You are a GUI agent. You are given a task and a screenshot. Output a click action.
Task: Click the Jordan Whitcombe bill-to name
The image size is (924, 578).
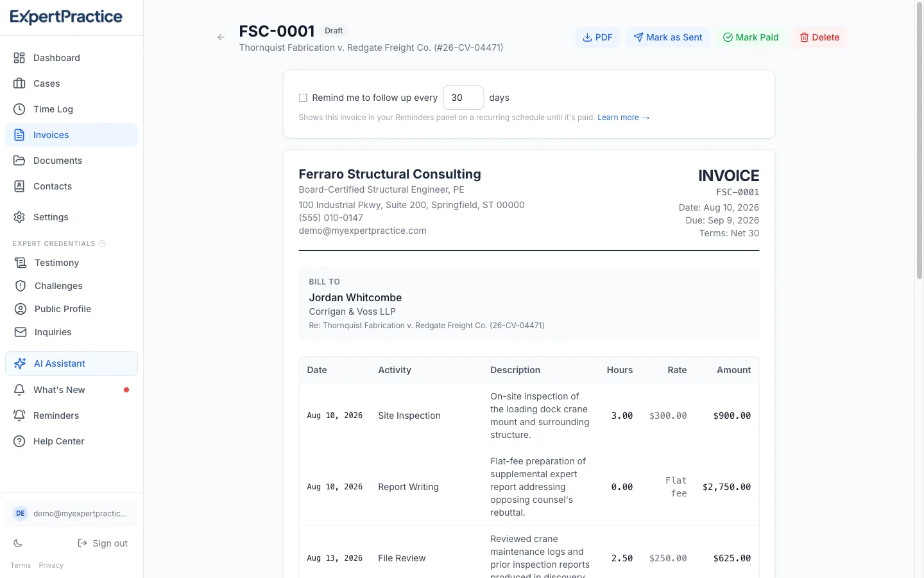(355, 297)
